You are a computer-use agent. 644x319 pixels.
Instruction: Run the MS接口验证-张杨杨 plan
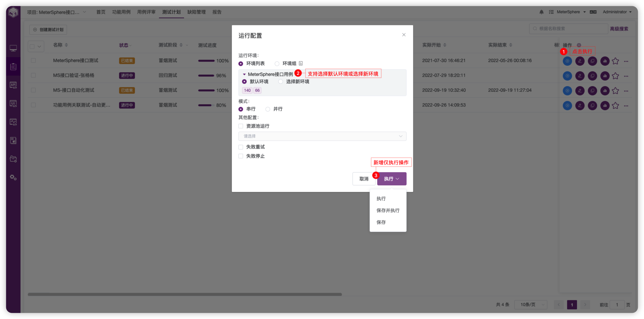click(x=567, y=76)
